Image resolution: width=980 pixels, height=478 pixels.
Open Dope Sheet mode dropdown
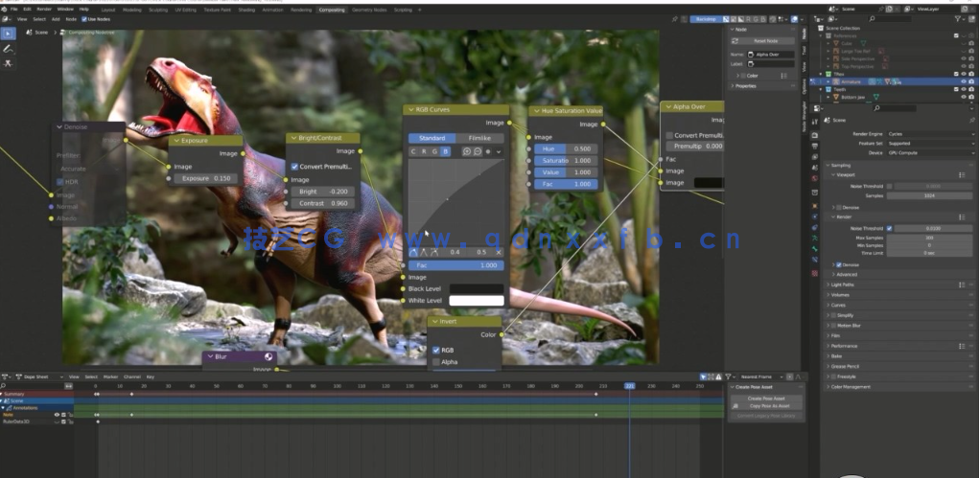click(x=40, y=376)
